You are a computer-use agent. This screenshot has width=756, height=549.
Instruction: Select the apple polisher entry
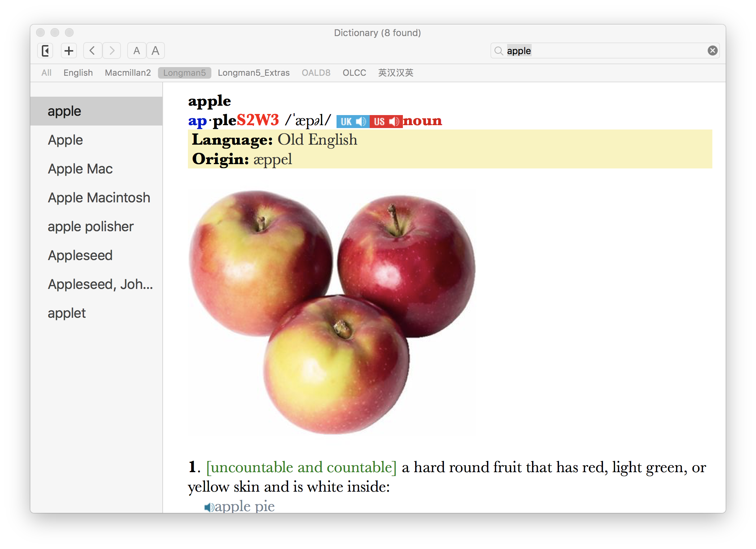[91, 227]
